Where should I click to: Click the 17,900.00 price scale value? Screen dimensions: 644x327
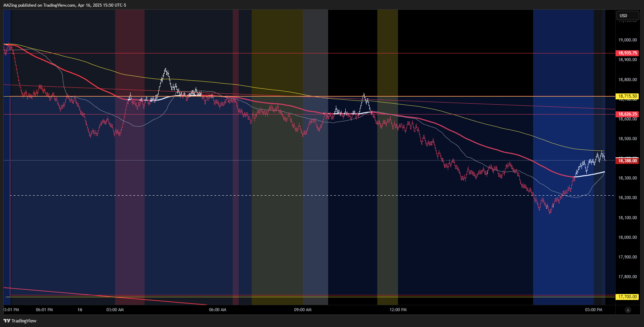tap(628, 257)
